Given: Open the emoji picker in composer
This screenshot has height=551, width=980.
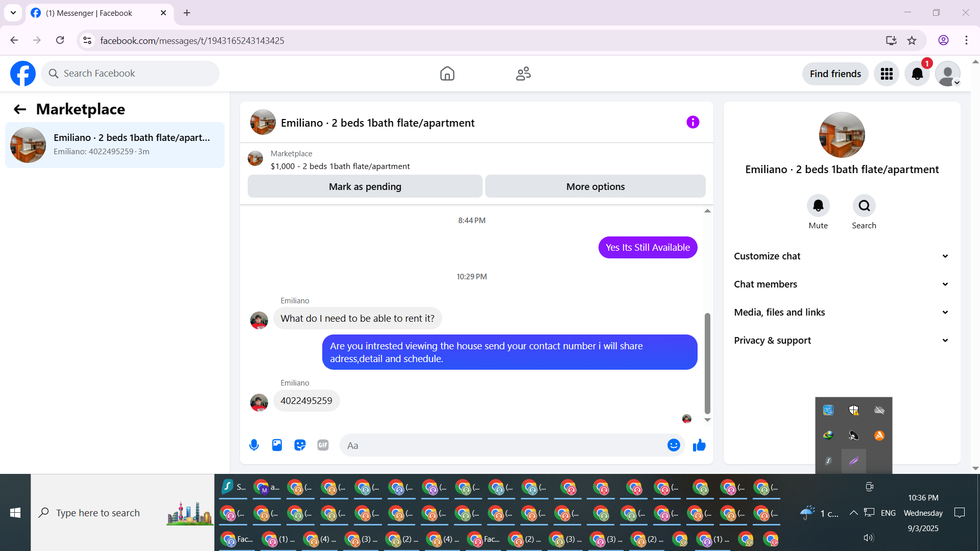Looking at the screenshot, I should click(674, 445).
